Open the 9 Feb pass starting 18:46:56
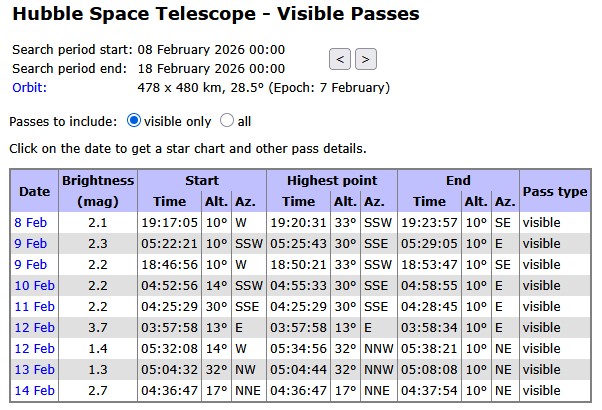 tap(30, 264)
